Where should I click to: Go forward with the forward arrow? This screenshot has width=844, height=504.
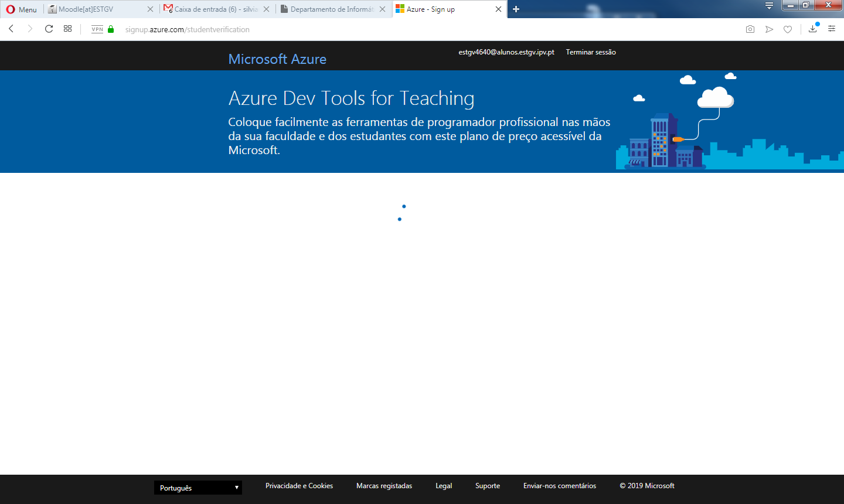[30, 29]
